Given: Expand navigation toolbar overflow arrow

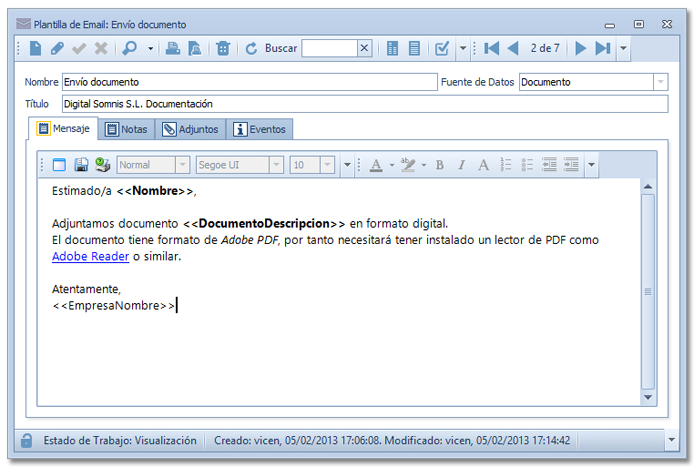Looking at the screenshot, I should (x=623, y=48).
